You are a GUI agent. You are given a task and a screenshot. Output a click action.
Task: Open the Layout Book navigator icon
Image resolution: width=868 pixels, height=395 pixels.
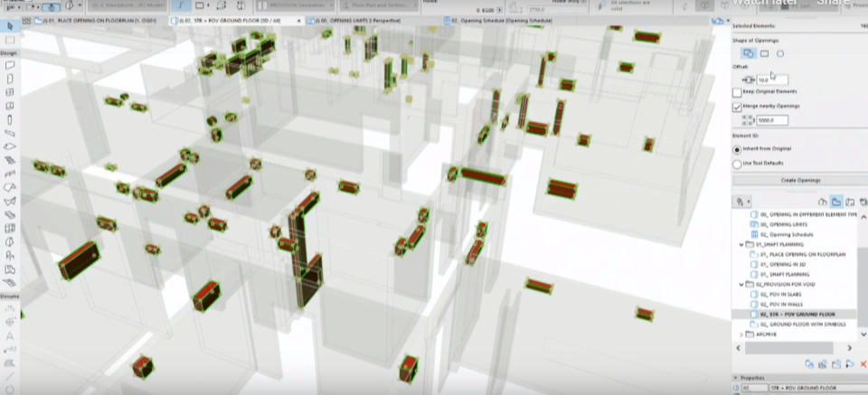850,202
